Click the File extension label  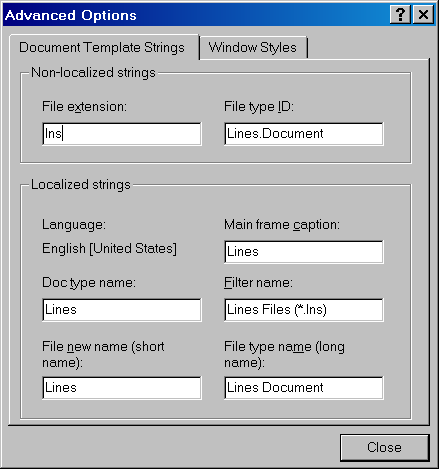click(x=84, y=107)
